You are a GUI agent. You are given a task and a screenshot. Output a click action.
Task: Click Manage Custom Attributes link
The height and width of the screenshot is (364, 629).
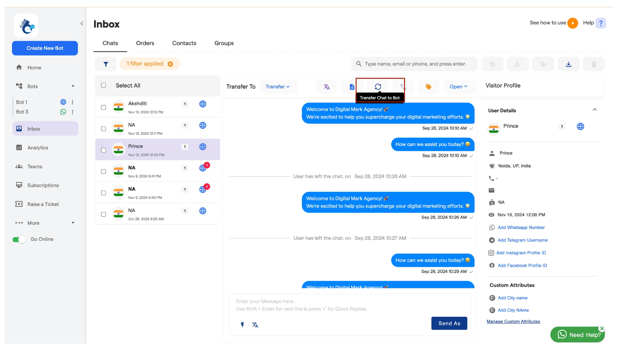513,322
